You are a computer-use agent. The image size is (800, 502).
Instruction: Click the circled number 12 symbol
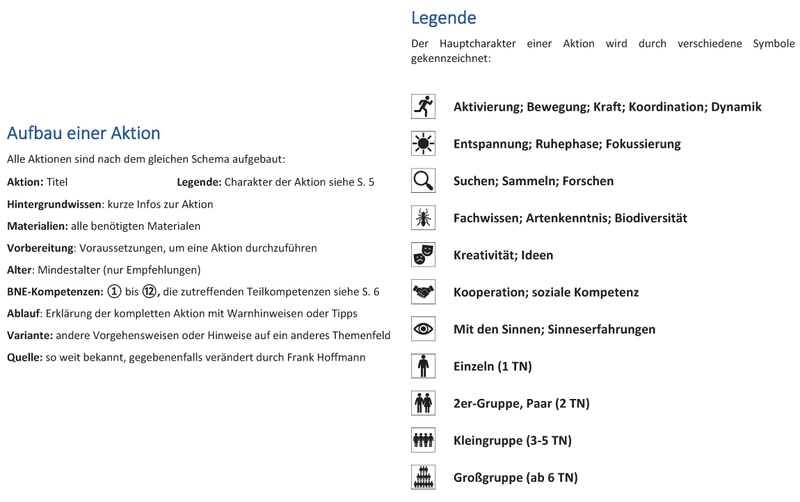pyautogui.click(x=150, y=292)
